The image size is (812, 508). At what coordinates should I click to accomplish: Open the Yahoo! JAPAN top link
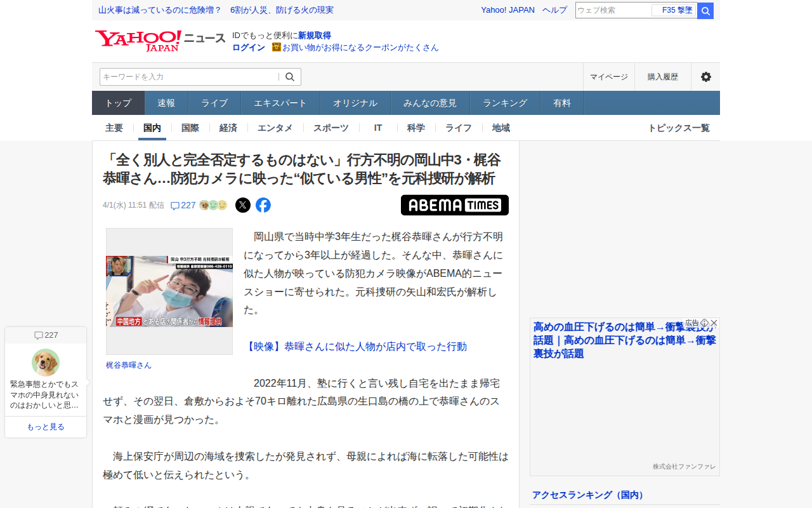pyautogui.click(x=507, y=10)
